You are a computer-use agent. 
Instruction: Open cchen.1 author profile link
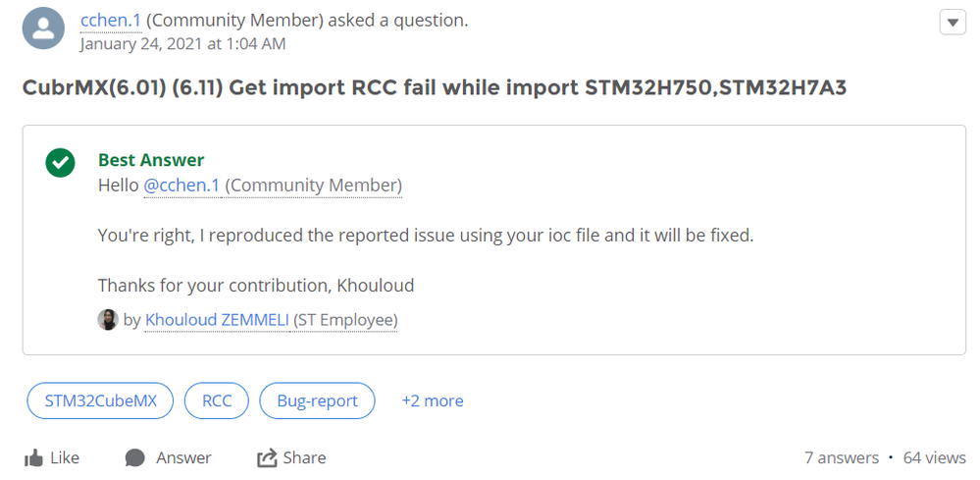(111, 21)
